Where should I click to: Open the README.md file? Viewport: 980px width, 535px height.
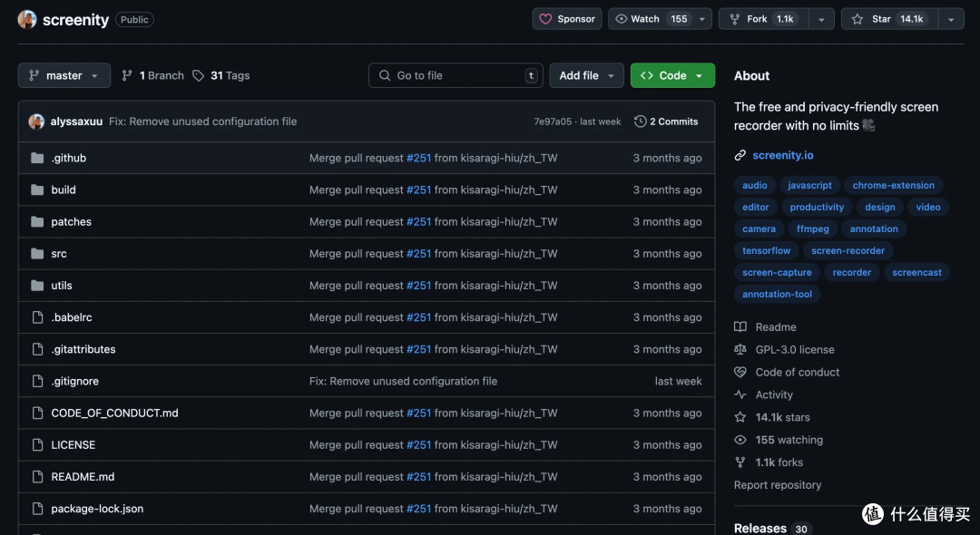[83, 477]
